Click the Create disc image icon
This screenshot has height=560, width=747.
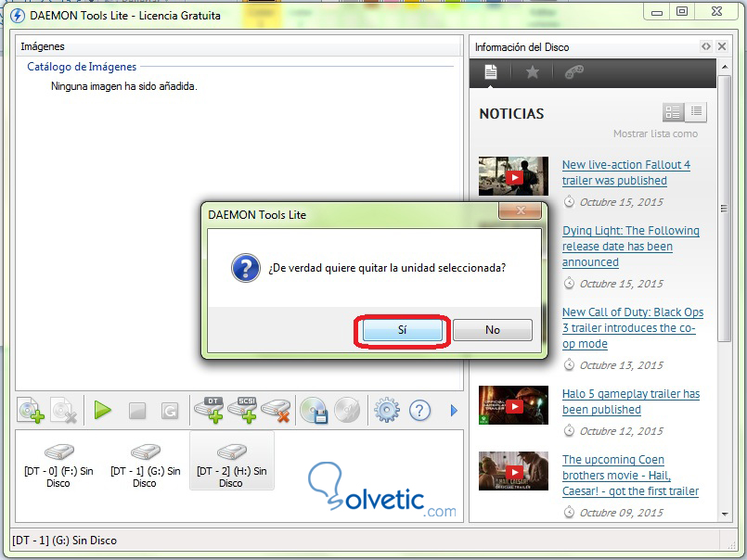click(315, 410)
